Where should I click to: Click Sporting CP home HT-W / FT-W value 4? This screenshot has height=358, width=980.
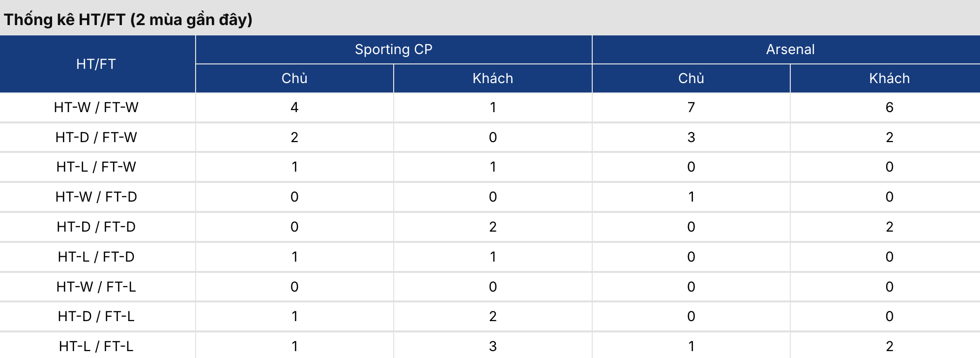coord(294,108)
